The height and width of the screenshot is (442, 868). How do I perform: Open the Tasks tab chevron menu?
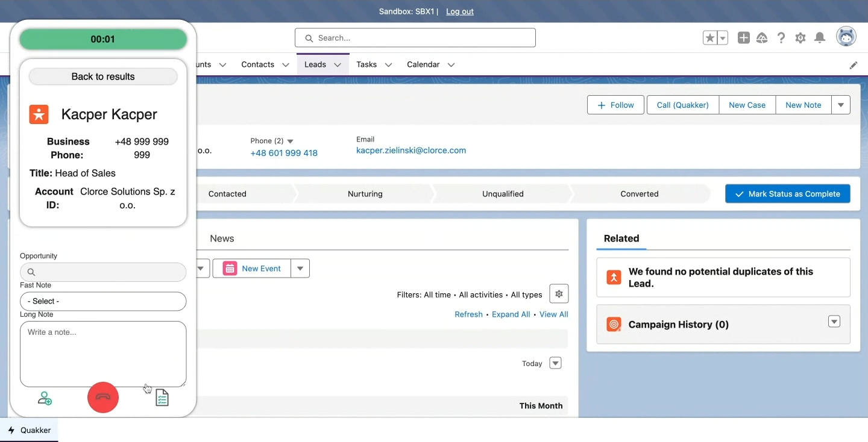point(388,64)
